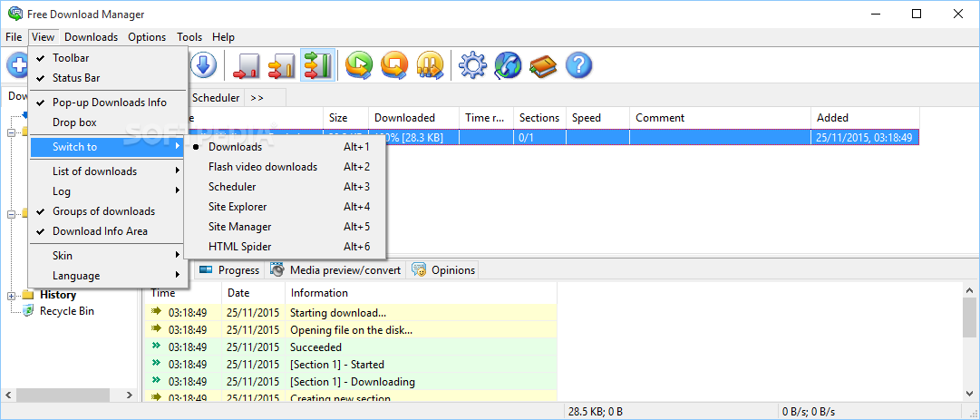Sort by the Comment column header
Viewport: 980px width, 420px height.
pyautogui.click(x=720, y=118)
